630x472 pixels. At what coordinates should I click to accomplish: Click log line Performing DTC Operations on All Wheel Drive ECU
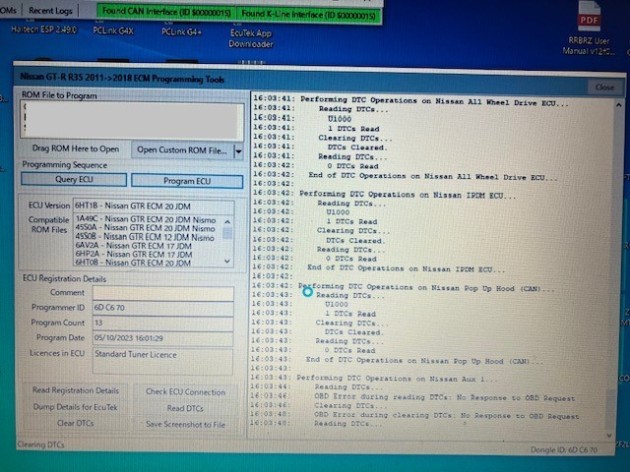(434, 101)
